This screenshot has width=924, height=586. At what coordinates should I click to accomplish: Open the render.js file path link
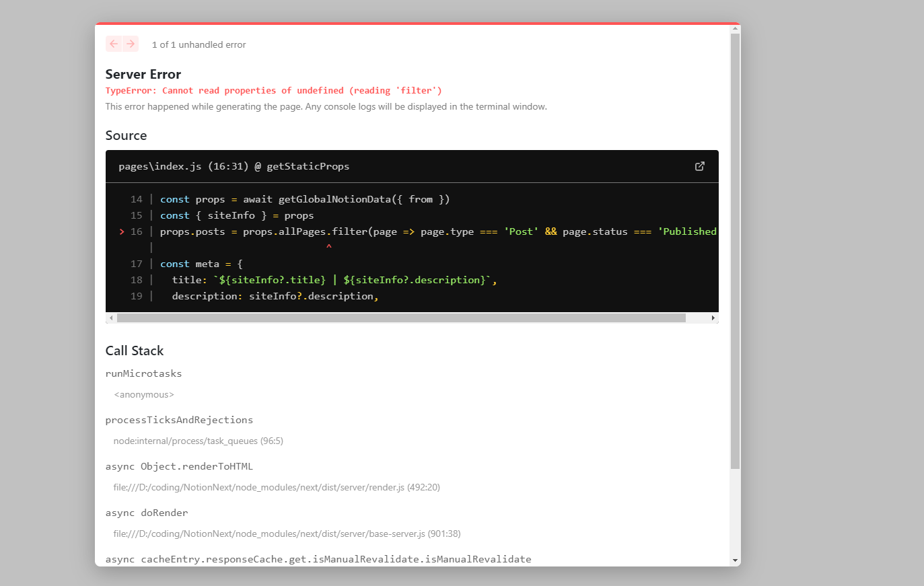276,487
